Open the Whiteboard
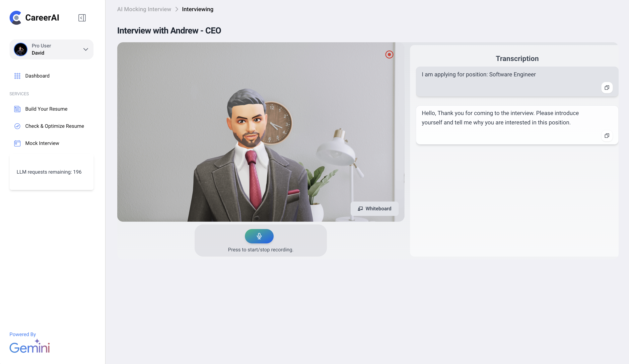The image size is (629, 364). click(374, 209)
